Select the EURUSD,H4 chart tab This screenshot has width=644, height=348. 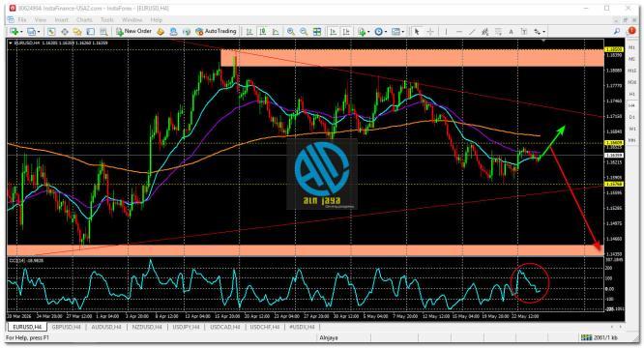[x=27, y=327]
